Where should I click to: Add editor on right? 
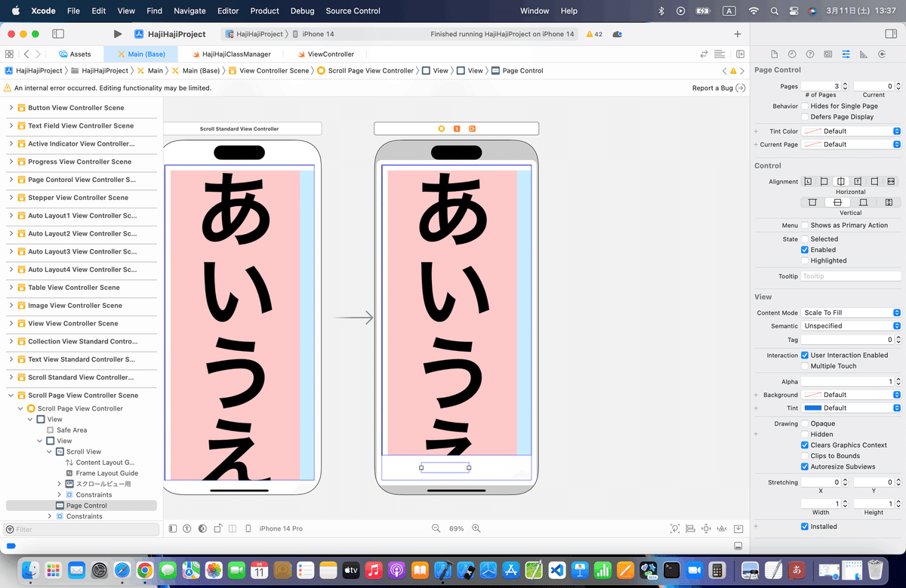click(x=740, y=54)
